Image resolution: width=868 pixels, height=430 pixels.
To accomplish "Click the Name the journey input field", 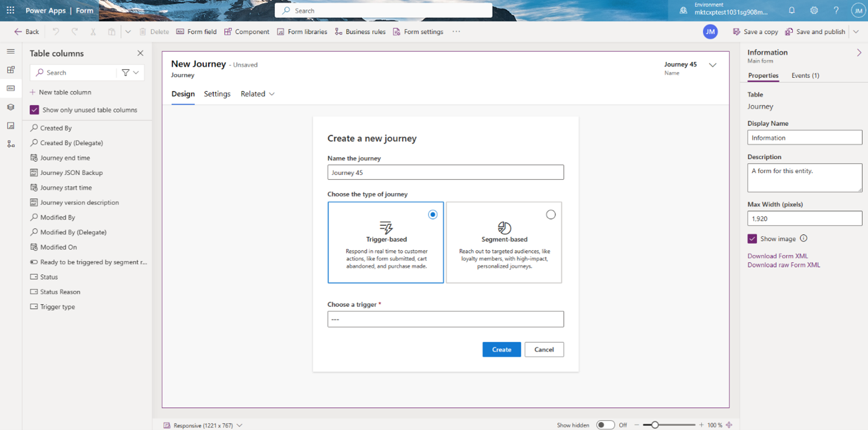I will pyautogui.click(x=446, y=172).
